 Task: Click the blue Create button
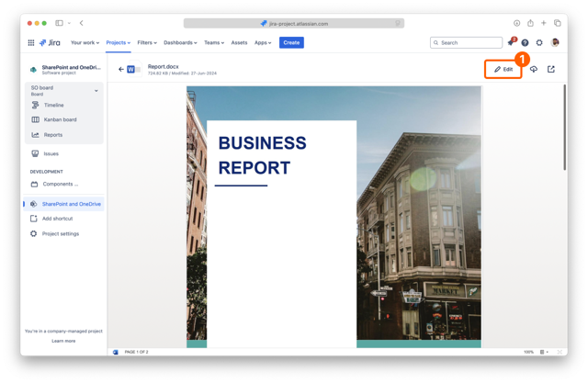[291, 42]
